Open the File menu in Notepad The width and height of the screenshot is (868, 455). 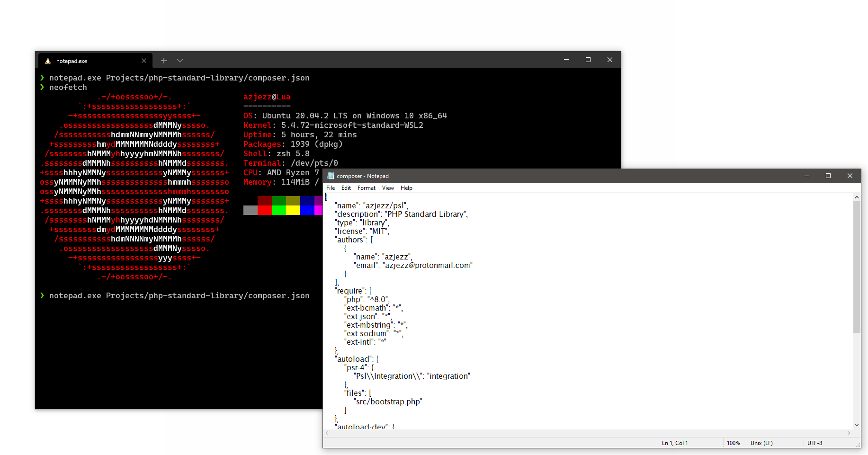(x=331, y=188)
